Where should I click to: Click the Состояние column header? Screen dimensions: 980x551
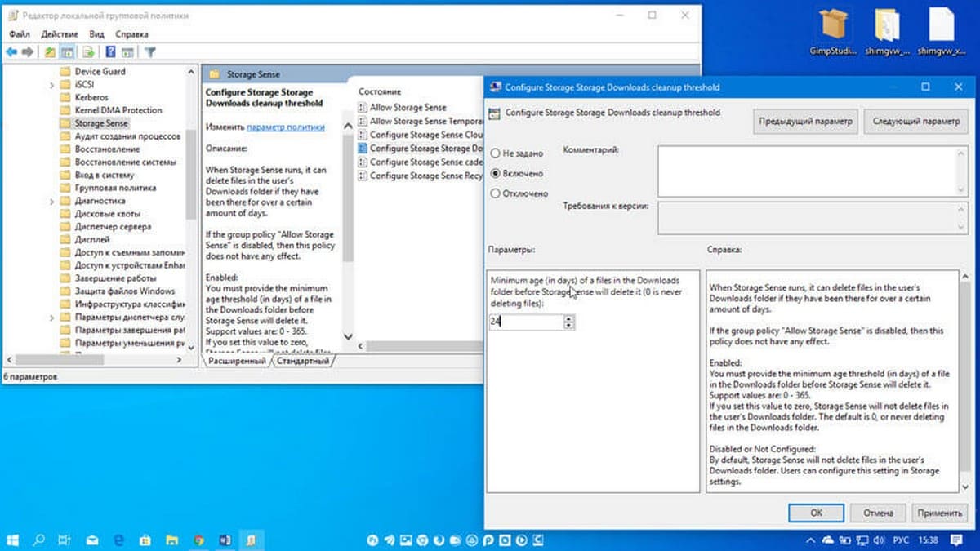[x=380, y=92]
